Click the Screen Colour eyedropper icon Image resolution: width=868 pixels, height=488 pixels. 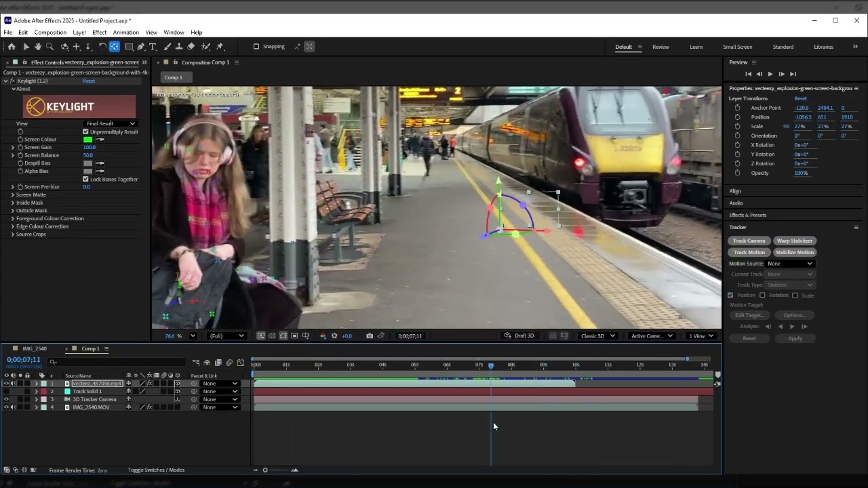[100, 140]
